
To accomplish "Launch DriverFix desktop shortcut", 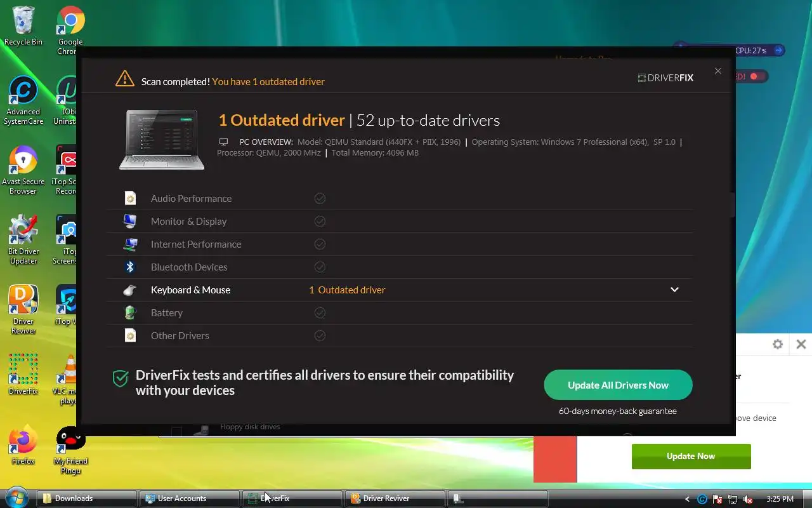I will [x=23, y=375].
